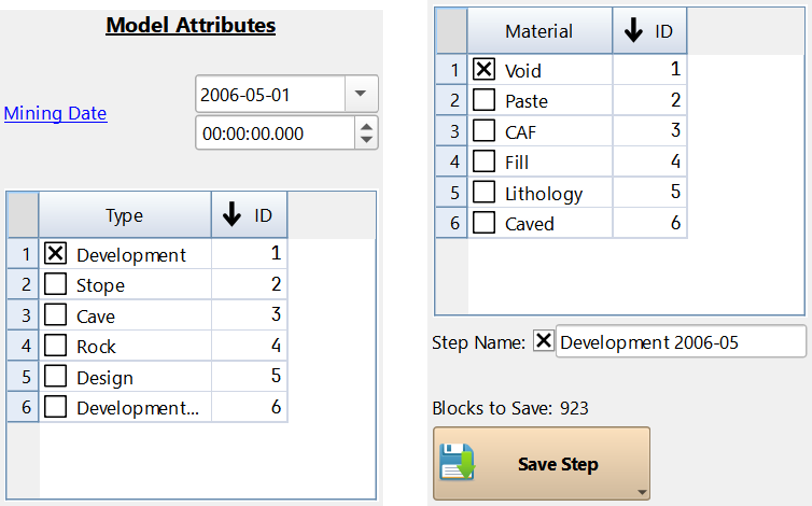This screenshot has width=812, height=506.
Task: Click the sort arrow in Type table ID header
Action: click(x=232, y=214)
